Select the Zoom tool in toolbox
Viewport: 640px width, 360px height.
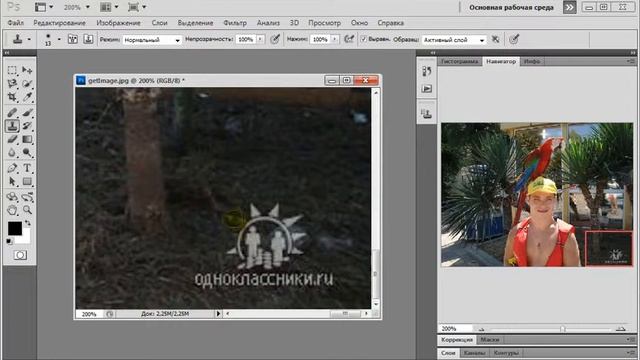point(27,210)
